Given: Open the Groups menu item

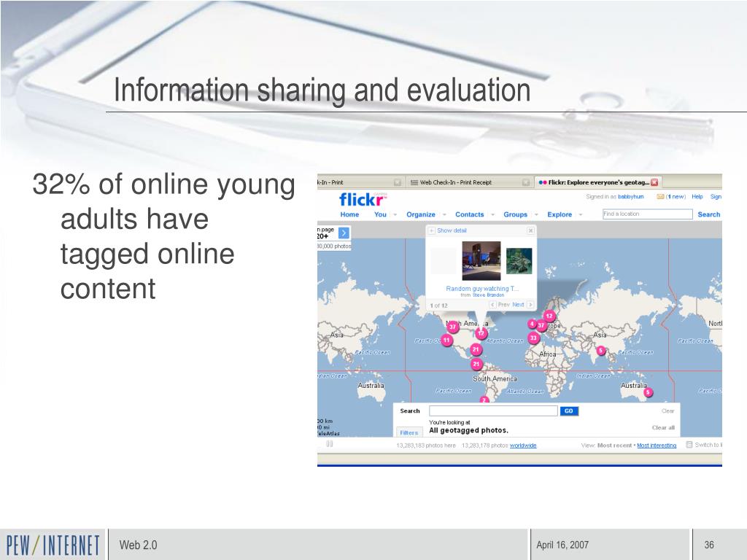Looking at the screenshot, I should pyautogui.click(x=516, y=215).
